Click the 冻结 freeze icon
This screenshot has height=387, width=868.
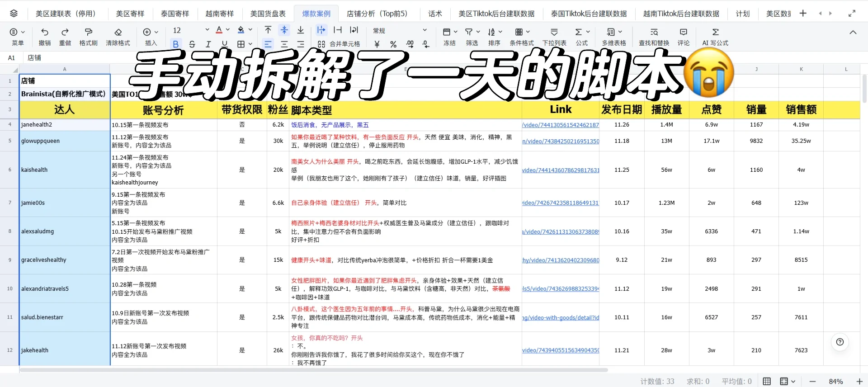point(447,32)
